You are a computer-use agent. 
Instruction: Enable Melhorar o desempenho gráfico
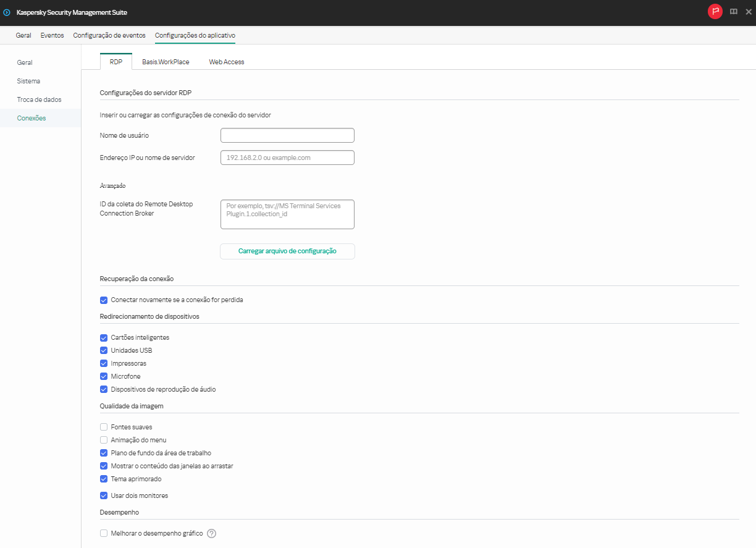pos(104,533)
